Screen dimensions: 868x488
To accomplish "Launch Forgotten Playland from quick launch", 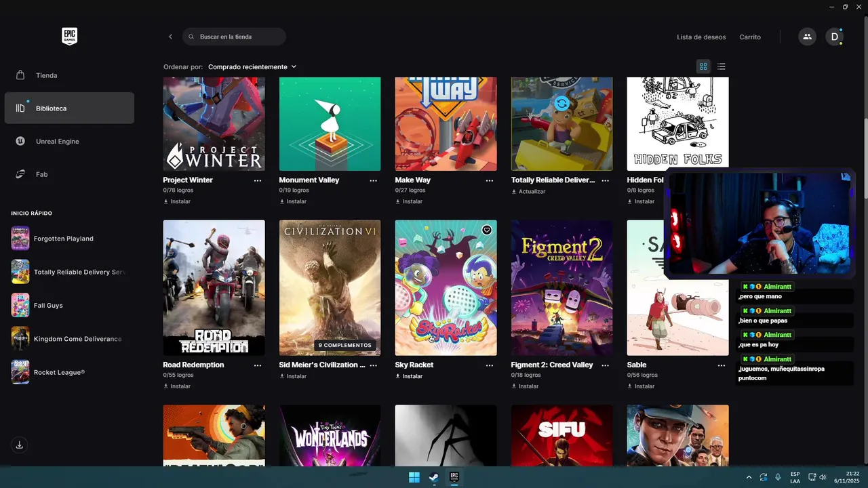I will coord(69,239).
